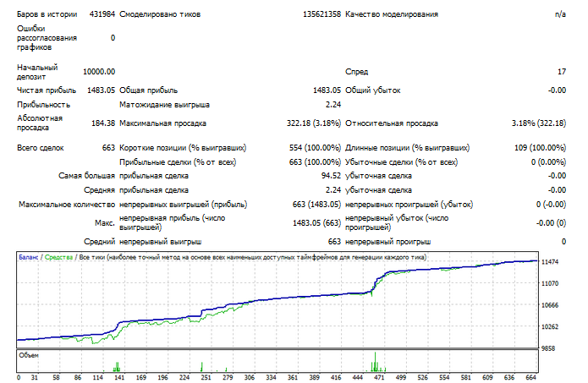Image resolution: width=588 pixels, height=383 pixels.
Task: Click the 11070 value on the chart axis
Action: click(550, 284)
